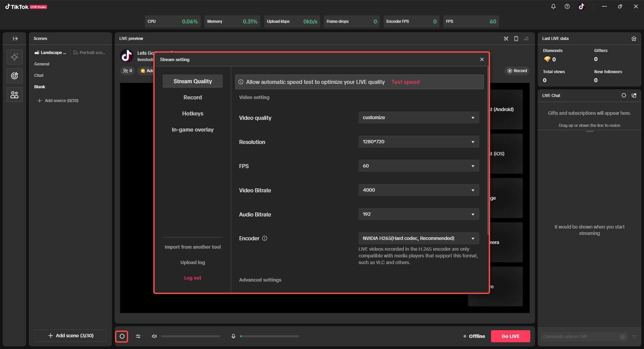Switch to Portrait scene mode
The image size is (644, 349).
coord(90,53)
